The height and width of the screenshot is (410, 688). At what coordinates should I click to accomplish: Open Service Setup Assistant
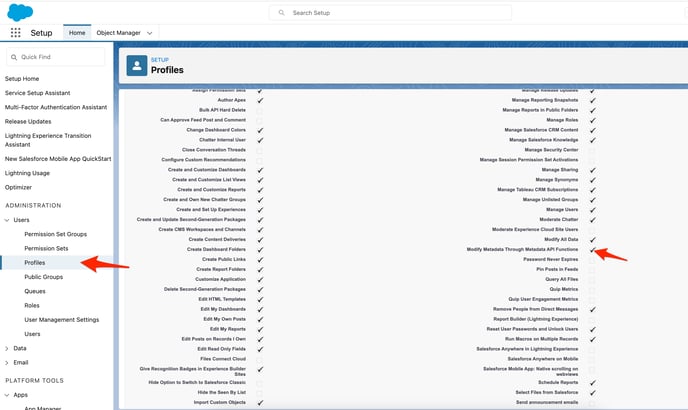[x=37, y=93]
